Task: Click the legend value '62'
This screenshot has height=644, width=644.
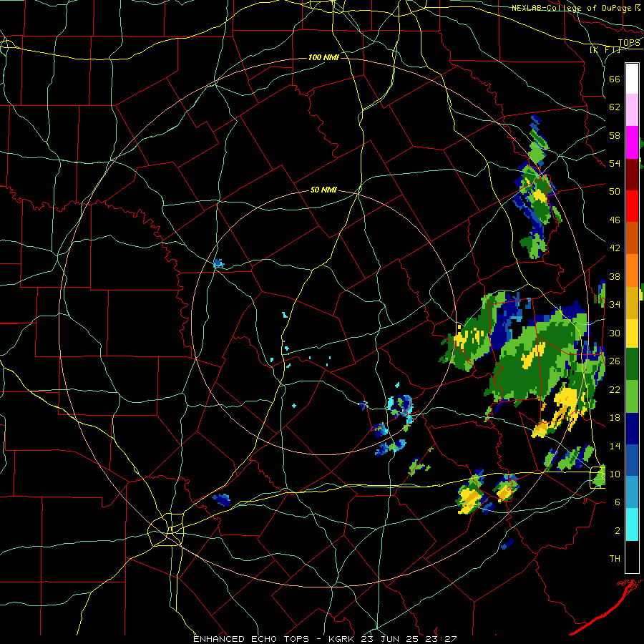Action: click(615, 107)
